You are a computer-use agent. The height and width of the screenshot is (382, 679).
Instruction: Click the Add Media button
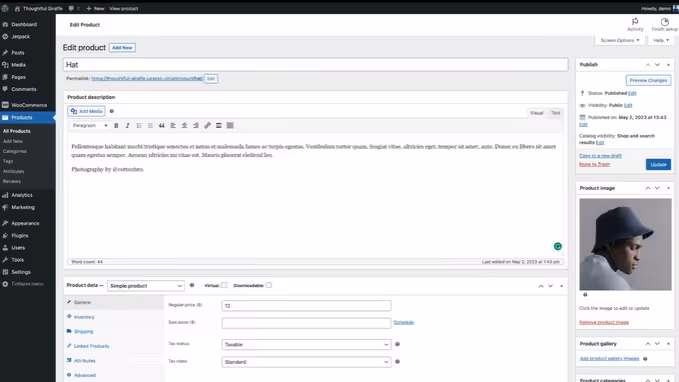pos(86,111)
